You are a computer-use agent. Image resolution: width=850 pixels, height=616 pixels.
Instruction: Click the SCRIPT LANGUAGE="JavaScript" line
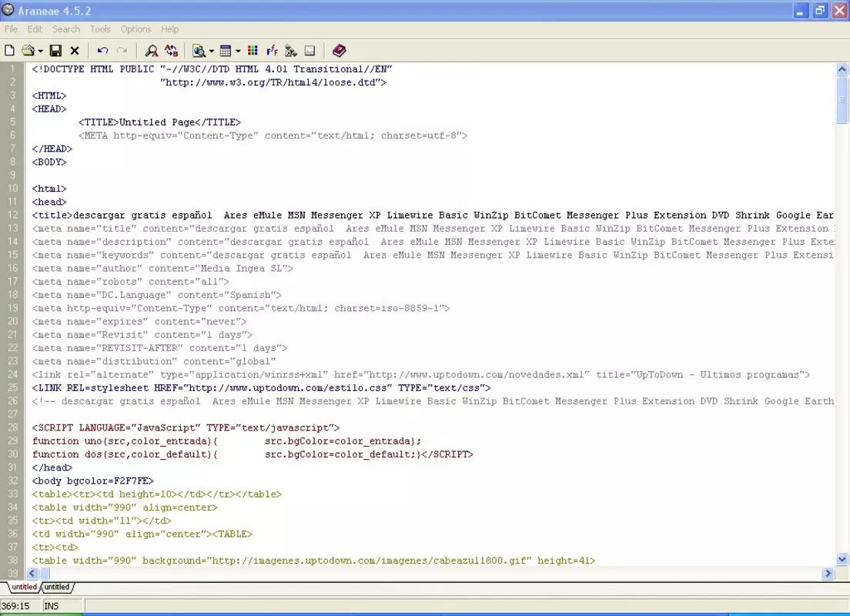tap(186, 427)
